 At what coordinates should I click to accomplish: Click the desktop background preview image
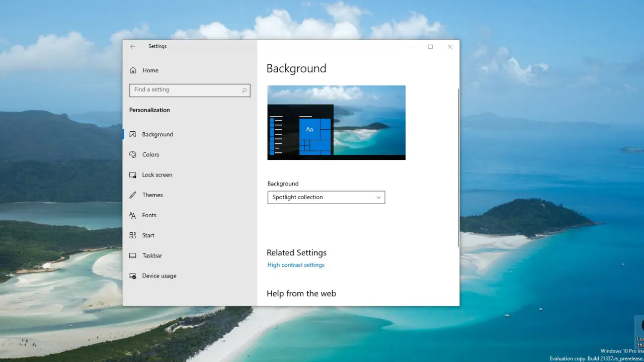[336, 123]
